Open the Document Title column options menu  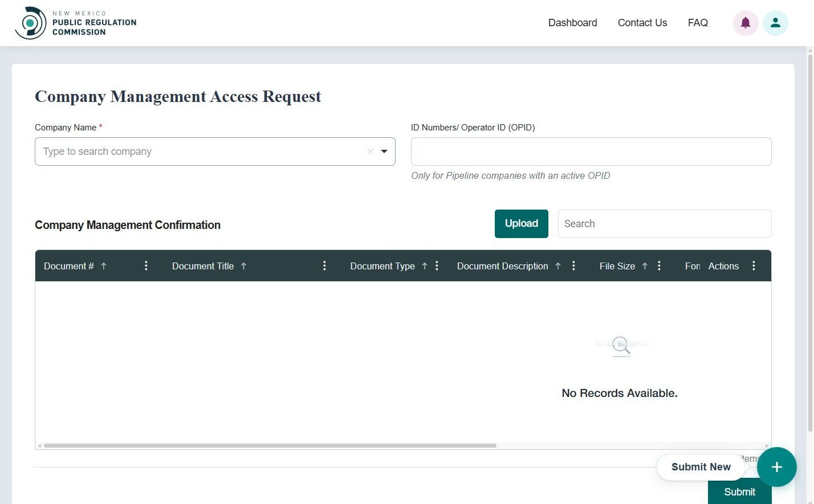point(324,265)
